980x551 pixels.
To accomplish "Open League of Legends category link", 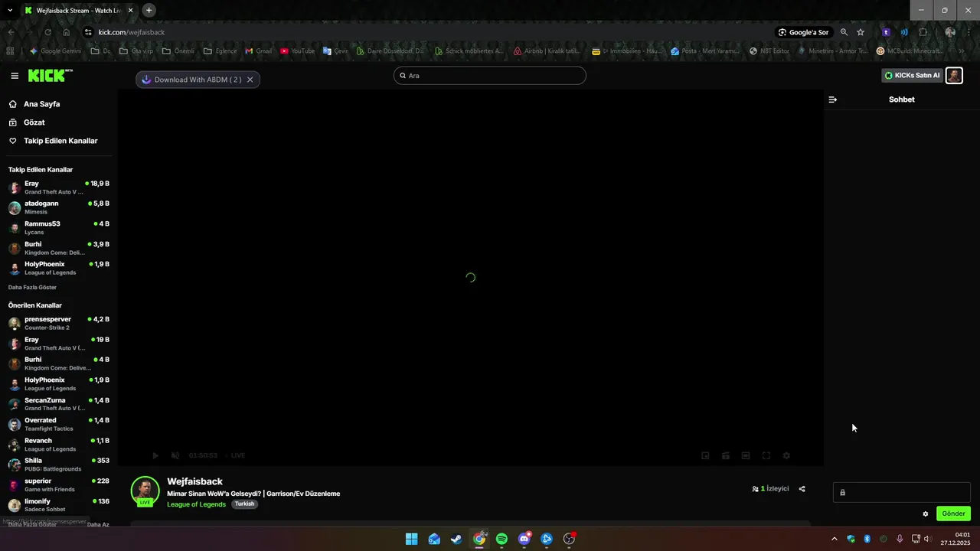I will coord(197,504).
